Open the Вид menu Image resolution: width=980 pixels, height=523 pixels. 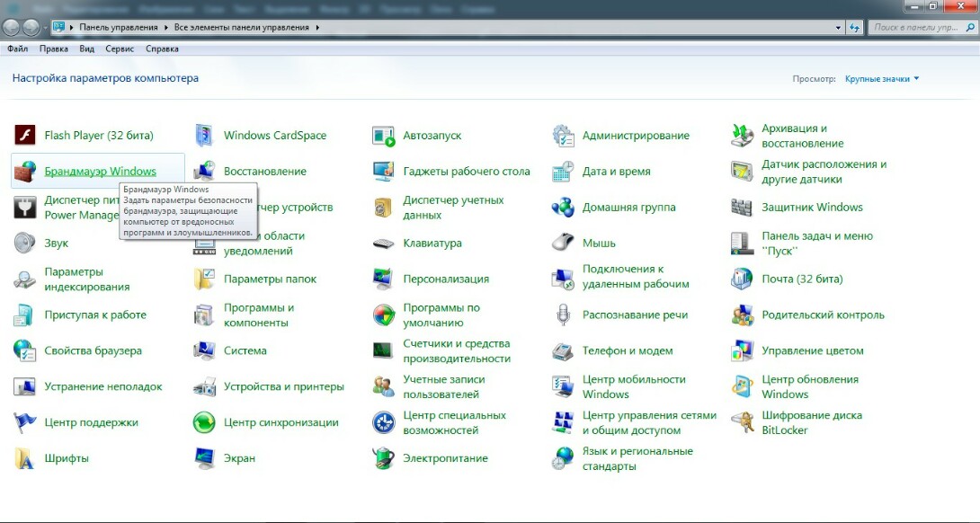(87, 49)
